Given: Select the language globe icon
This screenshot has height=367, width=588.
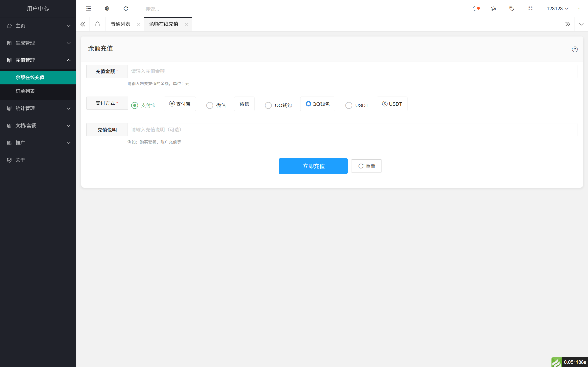Looking at the screenshot, I should click(107, 8).
